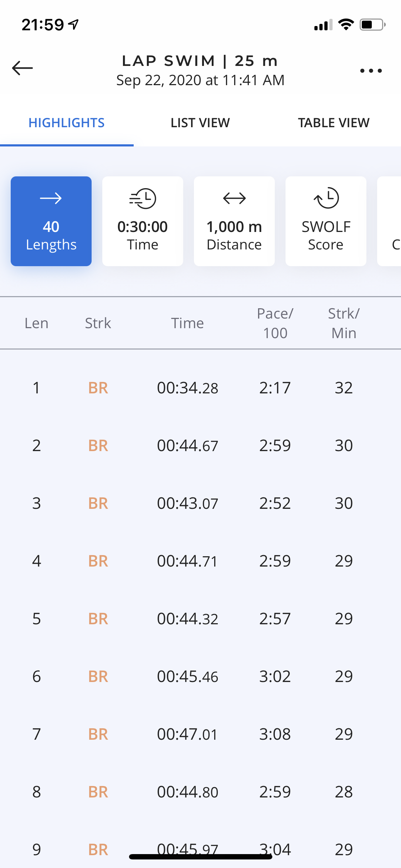Tap the battery status icon
This screenshot has height=868, width=401.
pos(372,25)
